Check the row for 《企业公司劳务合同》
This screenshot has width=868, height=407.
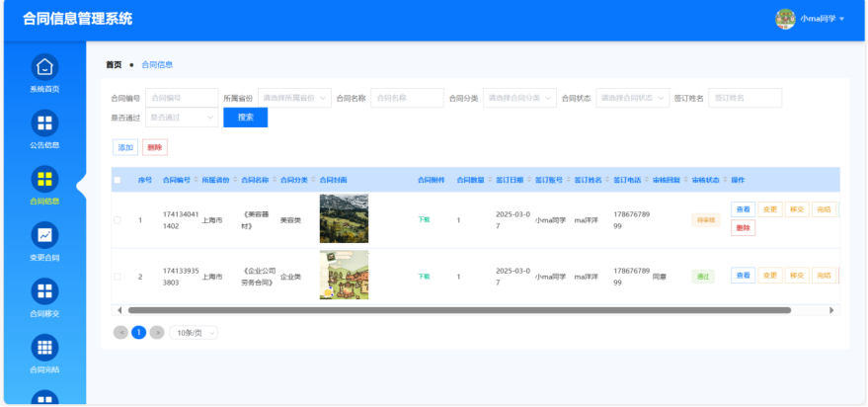pyautogui.click(x=117, y=277)
